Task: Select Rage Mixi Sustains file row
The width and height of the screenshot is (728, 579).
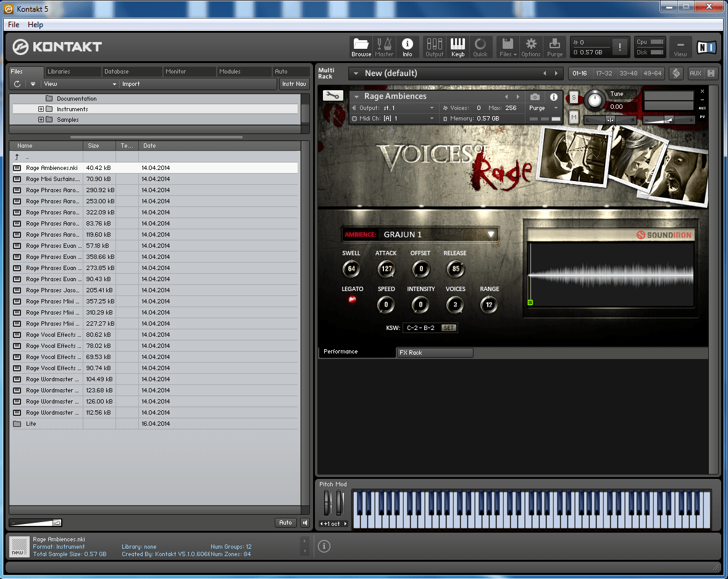Action: pyautogui.click(x=156, y=179)
